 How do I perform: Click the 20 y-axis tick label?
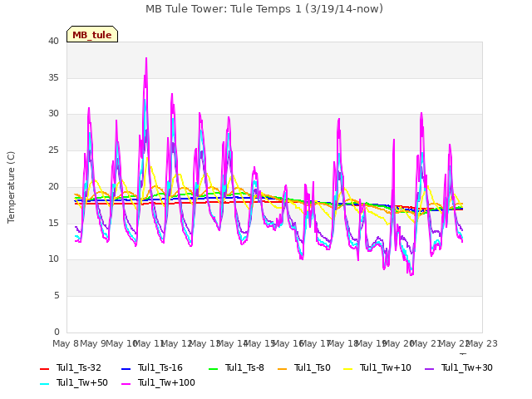tap(53, 186)
